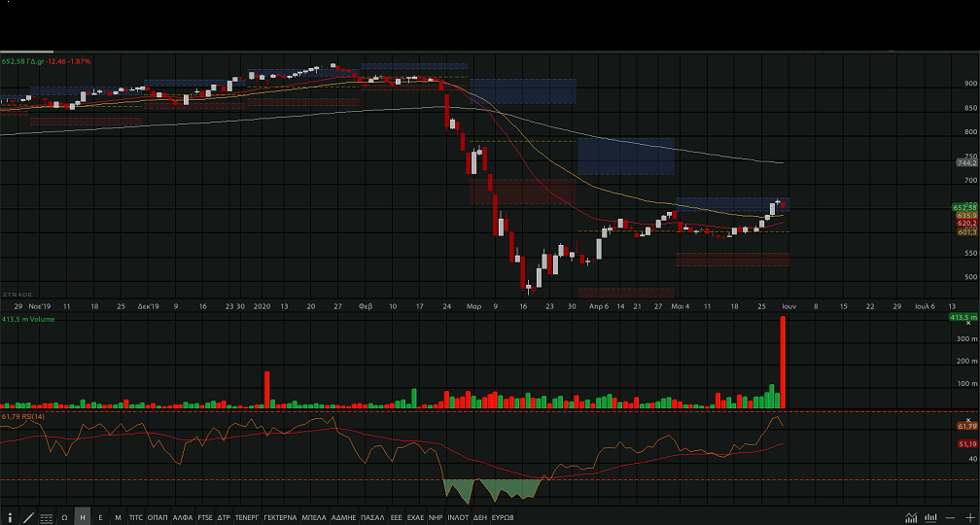
Task: Click the 413,5 m Volume label
Action: point(28,319)
